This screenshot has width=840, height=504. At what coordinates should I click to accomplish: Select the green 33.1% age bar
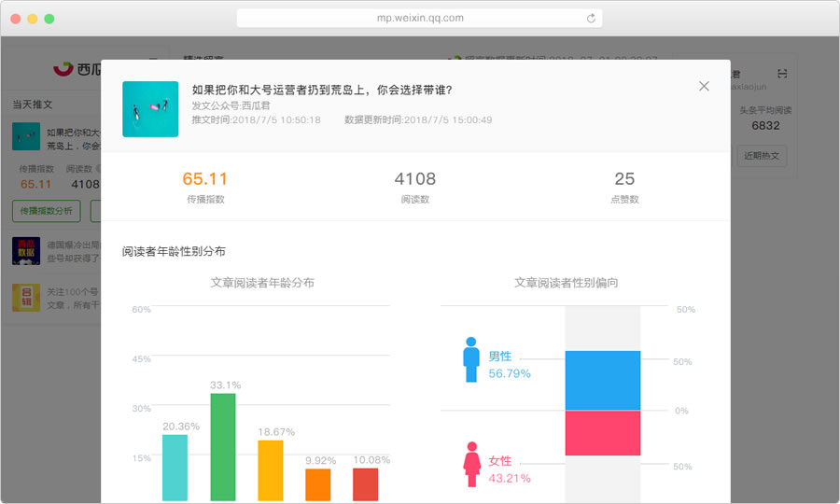pos(222,448)
